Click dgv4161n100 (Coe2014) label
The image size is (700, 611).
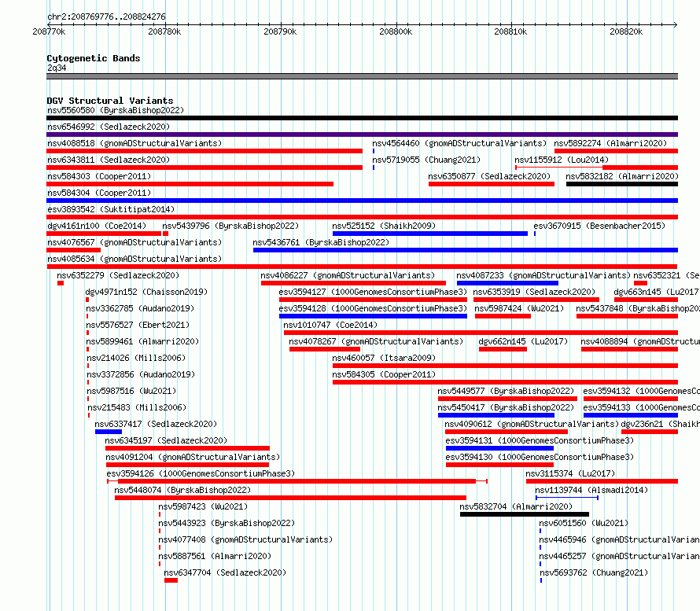pos(97,226)
